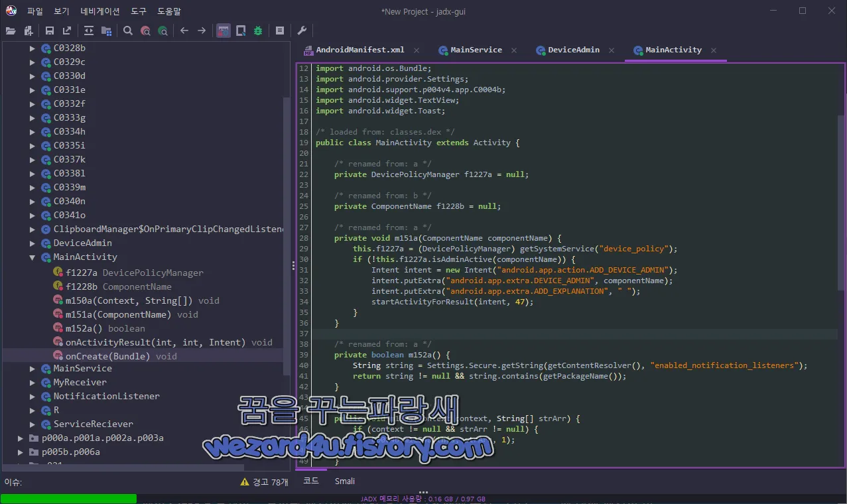847x504 pixels.
Task: Click the green loading progress bar
Action: 68,499
